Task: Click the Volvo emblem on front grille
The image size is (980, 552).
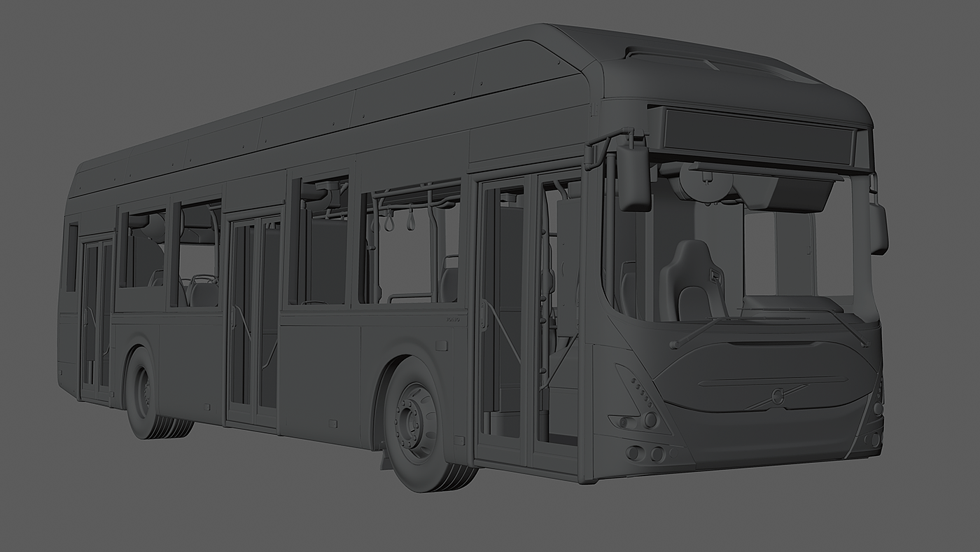Action: 777,396
